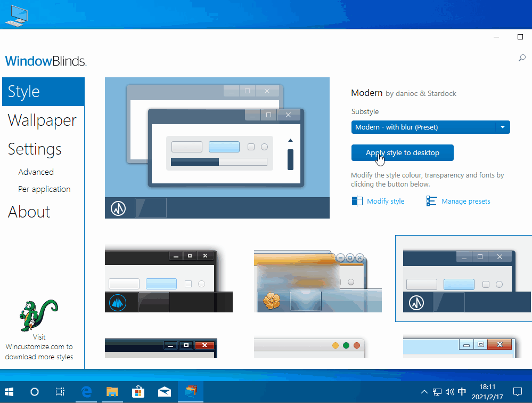The width and height of the screenshot is (532, 403).
Task: Open Per application settings
Action: [44, 189]
